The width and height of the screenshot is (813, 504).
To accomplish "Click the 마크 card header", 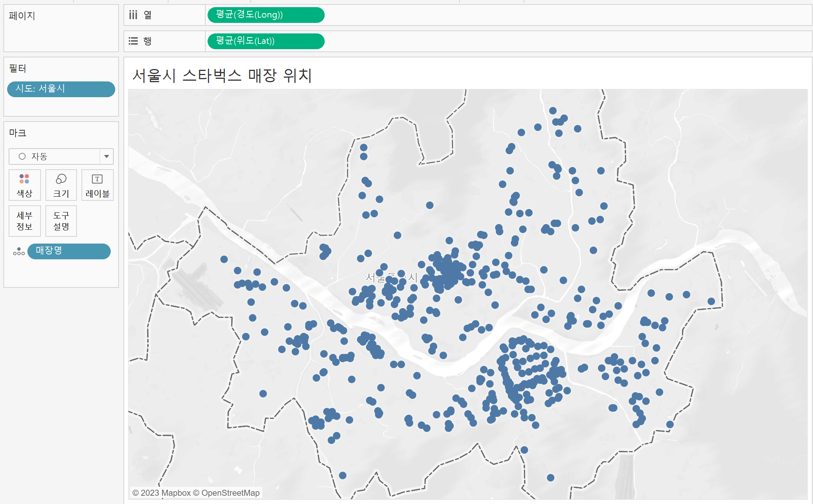I will click(18, 133).
